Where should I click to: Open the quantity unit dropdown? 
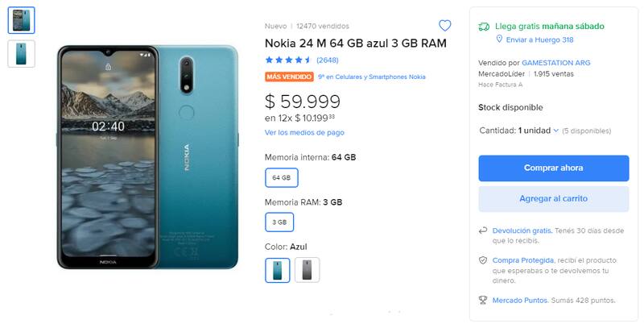pyautogui.click(x=535, y=130)
